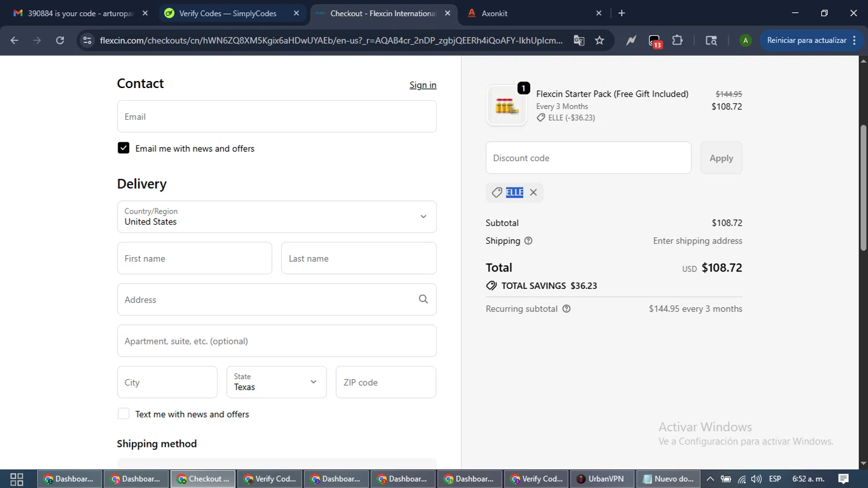This screenshot has width=868, height=488.
Task: Click the browser address bar URL
Action: click(331, 41)
